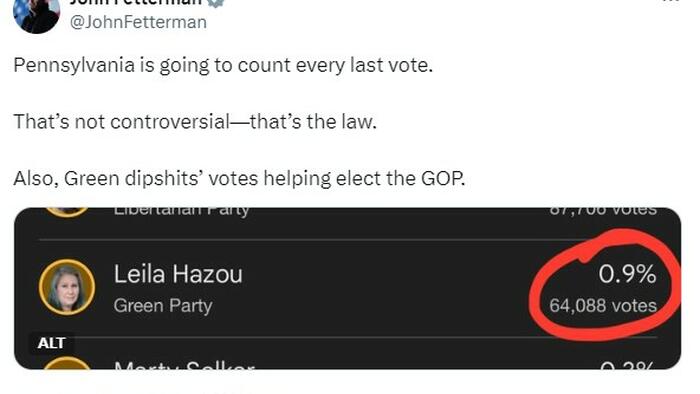
Task: Show the ALT image description badge
Action: (x=51, y=343)
